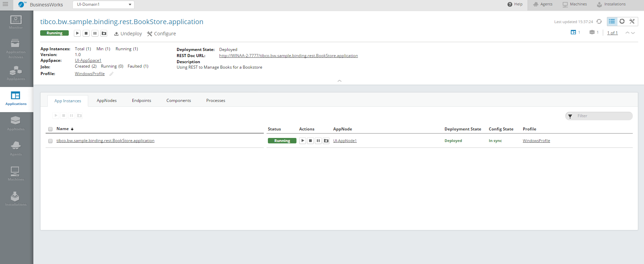Edit the profile with the pencil icon
The width and height of the screenshot is (644, 264).
[111, 74]
